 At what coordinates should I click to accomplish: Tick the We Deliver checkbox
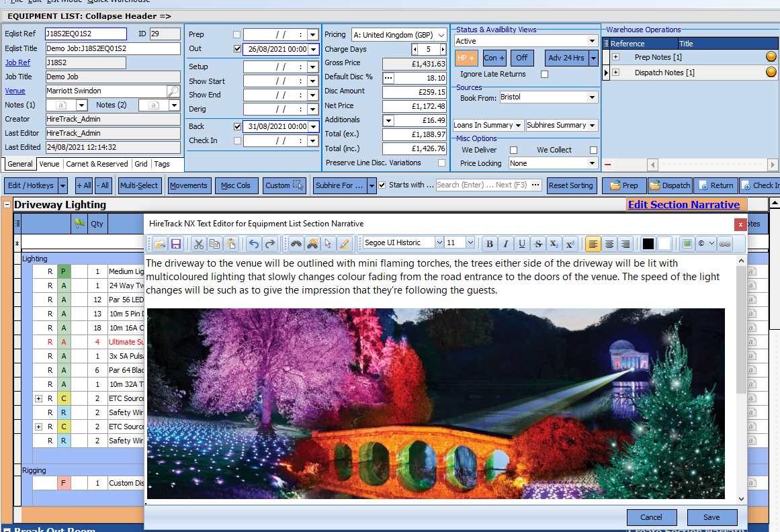click(513, 150)
